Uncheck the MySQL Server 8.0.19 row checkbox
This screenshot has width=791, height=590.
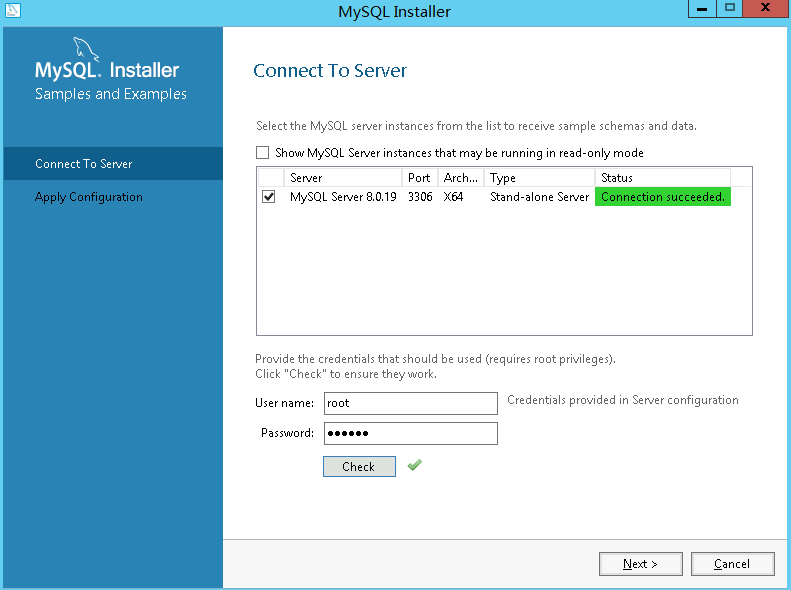click(x=268, y=197)
